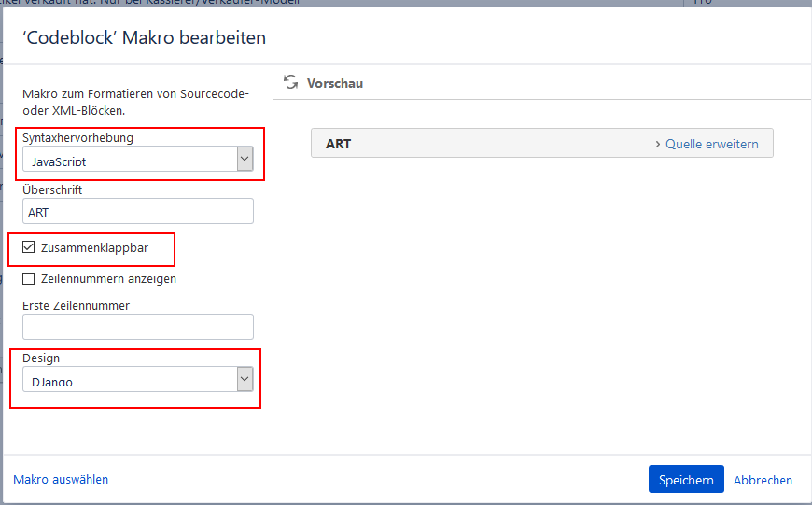Click the 'Zeilennummern anzeigen' label text

(108, 278)
